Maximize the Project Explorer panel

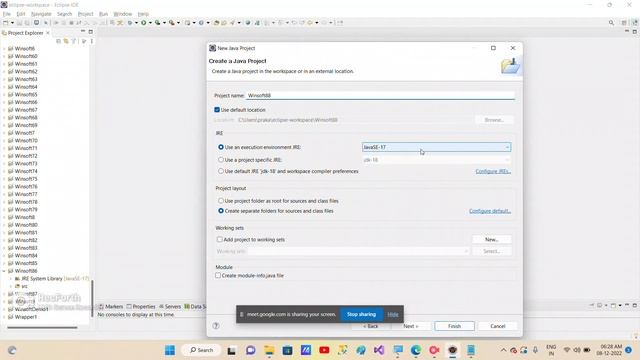pyautogui.click(x=91, y=32)
